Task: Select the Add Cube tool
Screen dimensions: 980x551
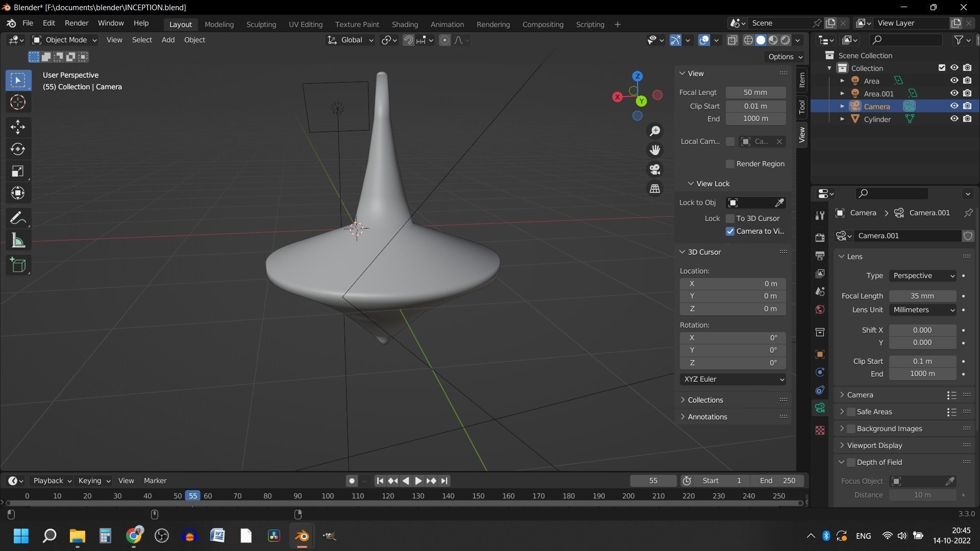Action: tap(18, 265)
